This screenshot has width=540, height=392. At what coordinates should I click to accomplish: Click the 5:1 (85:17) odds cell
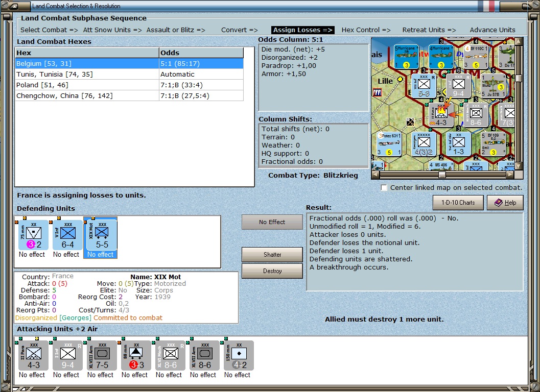point(201,64)
